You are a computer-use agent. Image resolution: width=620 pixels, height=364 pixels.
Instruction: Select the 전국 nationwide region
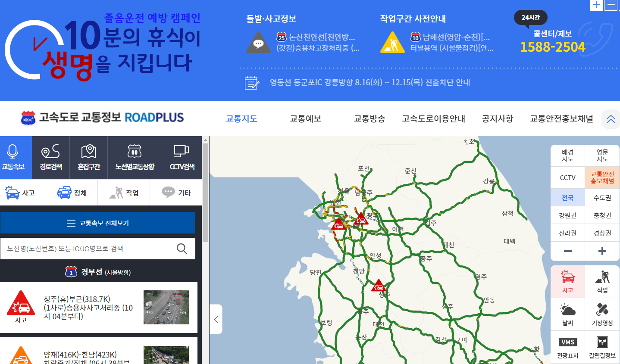[x=567, y=198]
